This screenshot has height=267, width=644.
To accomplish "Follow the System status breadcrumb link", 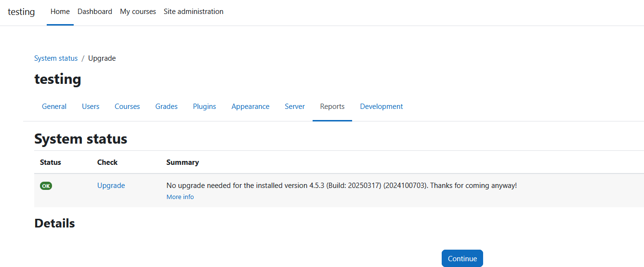I will (56, 58).
